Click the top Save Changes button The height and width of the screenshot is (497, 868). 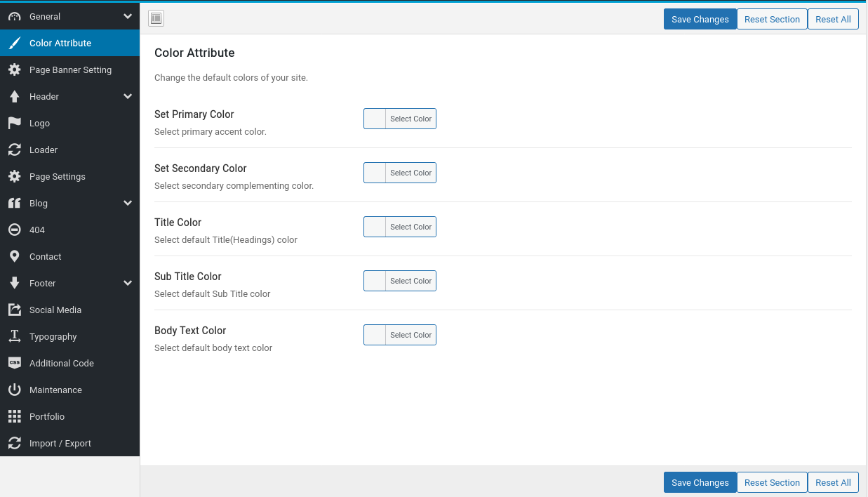coord(700,19)
